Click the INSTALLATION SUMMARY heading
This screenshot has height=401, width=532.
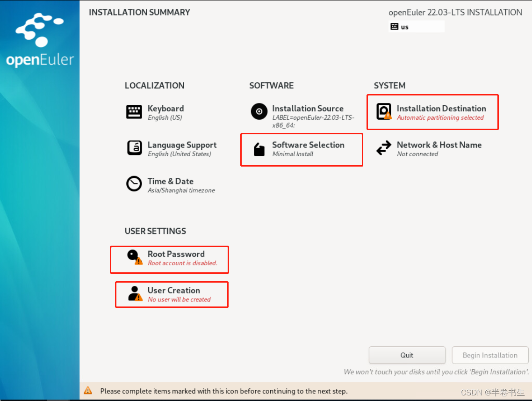click(139, 12)
